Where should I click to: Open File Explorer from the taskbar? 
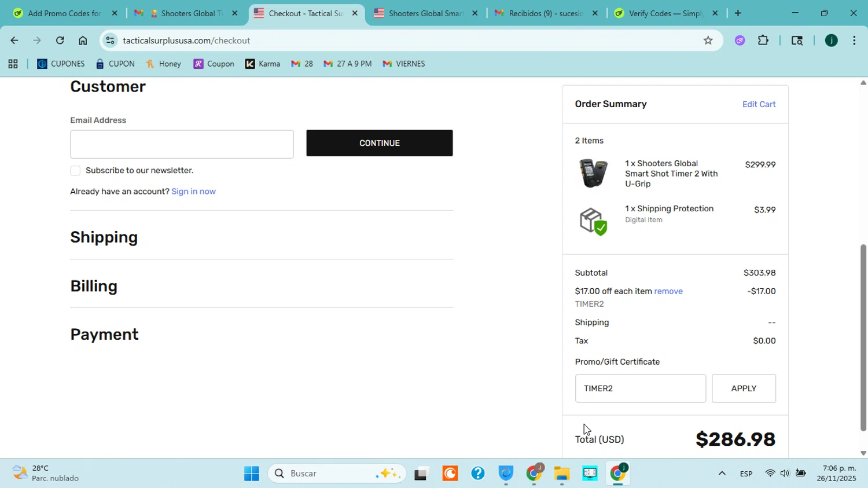[561, 474]
